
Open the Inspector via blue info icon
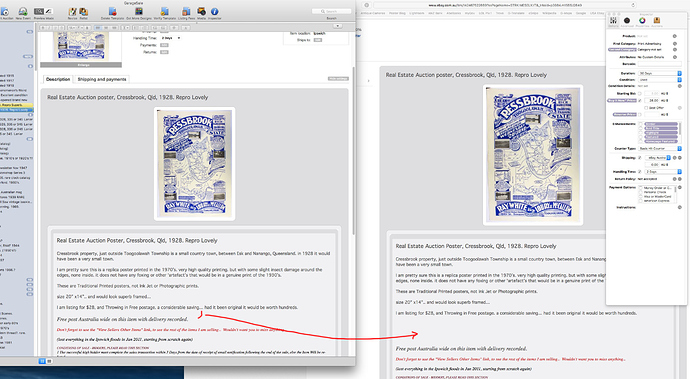point(214,11)
